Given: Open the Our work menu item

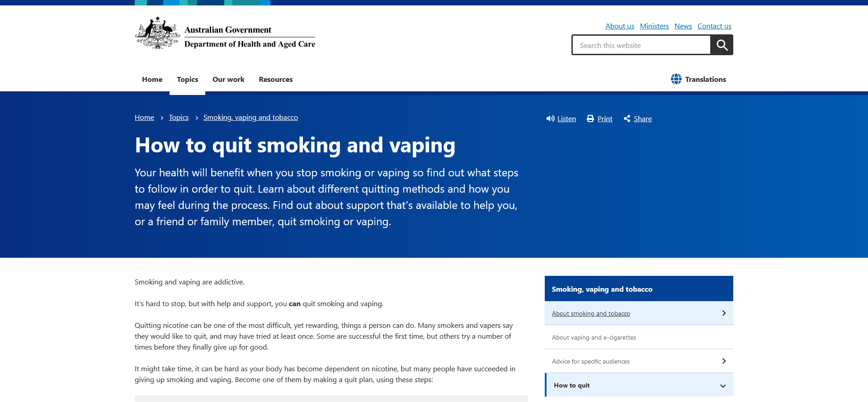Looking at the screenshot, I should click(x=228, y=80).
